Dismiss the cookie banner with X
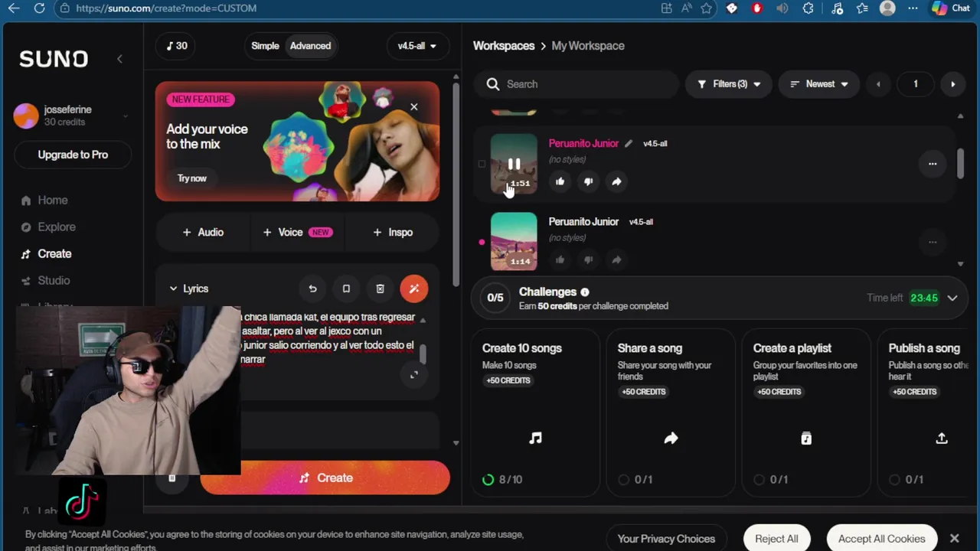 pyautogui.click(x=954, y=539)
